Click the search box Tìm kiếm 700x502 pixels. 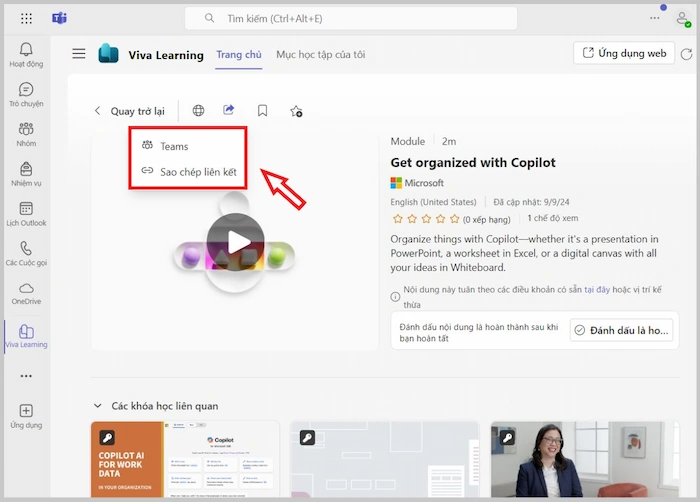351,18
